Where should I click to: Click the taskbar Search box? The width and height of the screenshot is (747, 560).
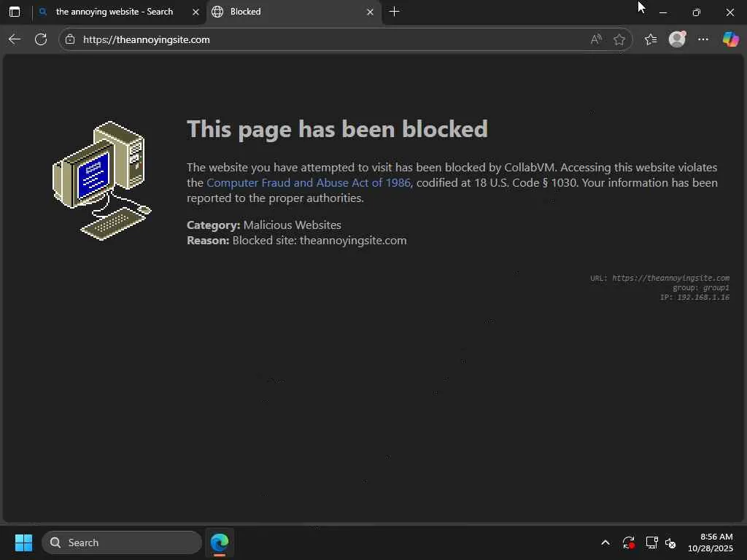122,542
